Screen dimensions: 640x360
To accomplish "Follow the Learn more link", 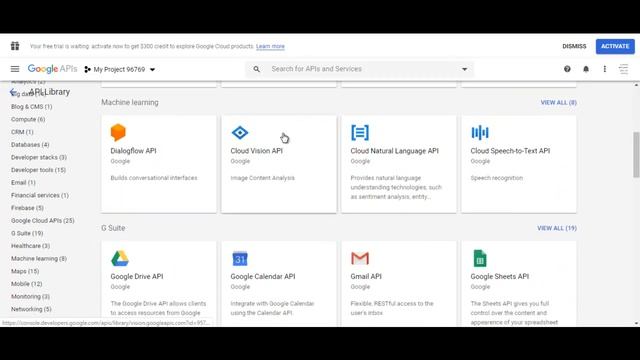I will [270, 46].
